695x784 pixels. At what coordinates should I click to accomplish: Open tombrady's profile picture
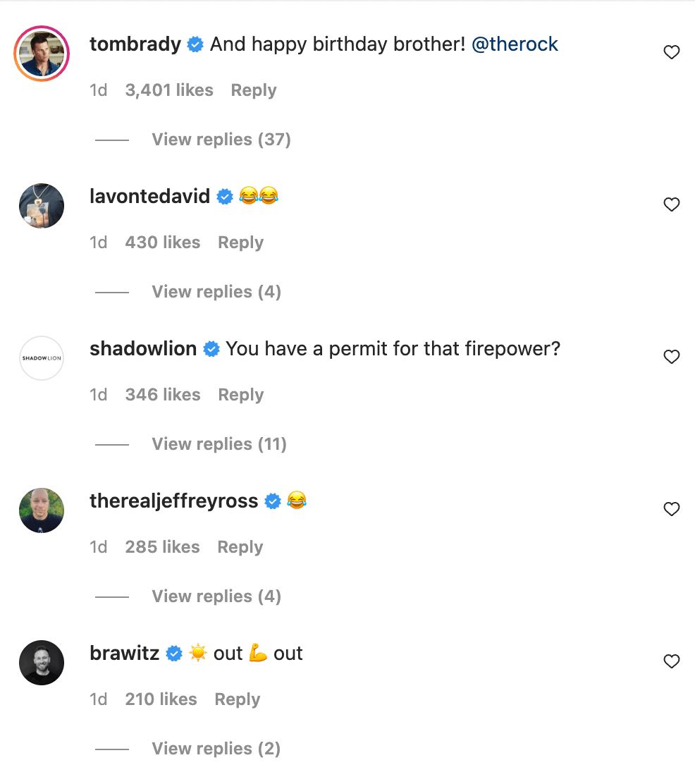tap(42, 54)
